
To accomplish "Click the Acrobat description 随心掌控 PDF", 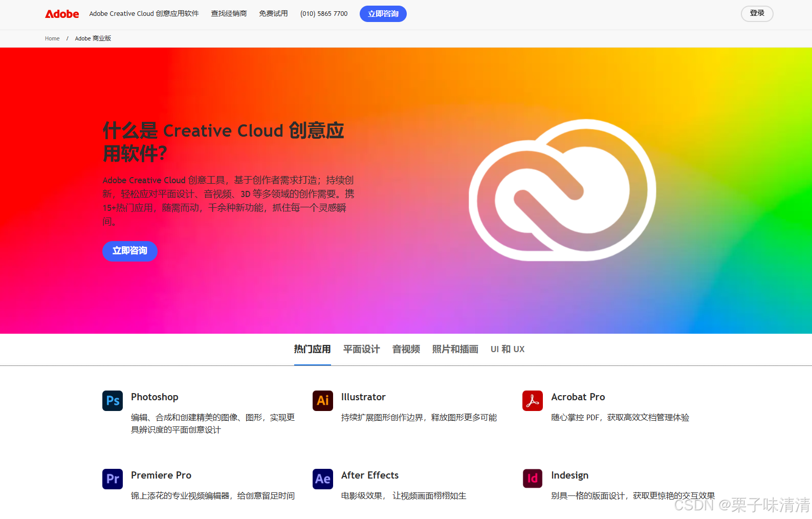I will [620, 418].
